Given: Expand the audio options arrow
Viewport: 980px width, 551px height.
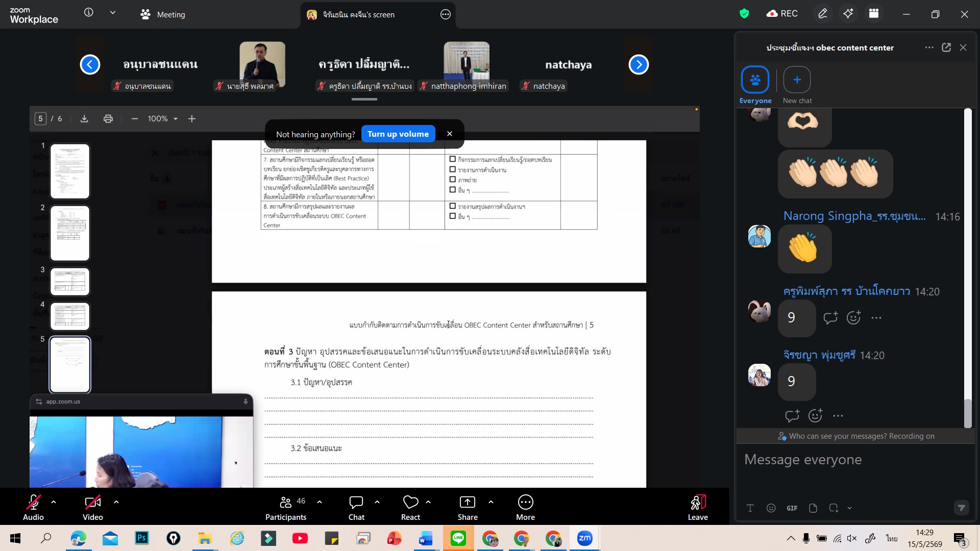Looking at the screenshot, I should pos(54,502).
